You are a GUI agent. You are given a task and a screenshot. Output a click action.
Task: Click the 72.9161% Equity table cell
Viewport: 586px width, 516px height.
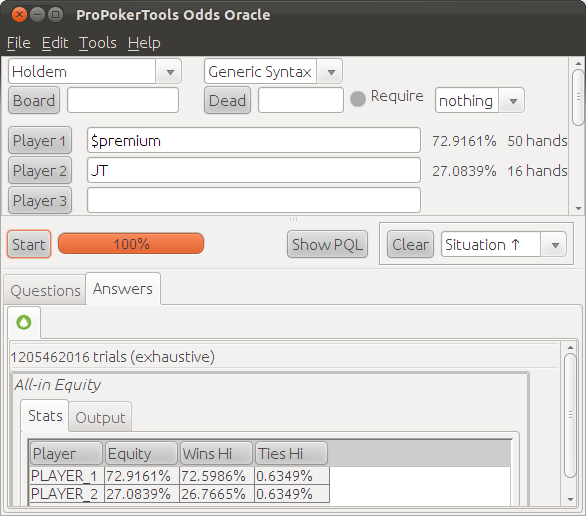(x=142, y=476)
